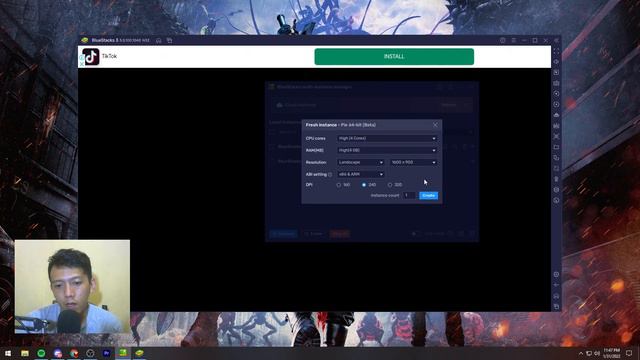Screen dimensions: 640x360
Task: Open the CPU cores dropdown
Action: (x=387, y=138)
